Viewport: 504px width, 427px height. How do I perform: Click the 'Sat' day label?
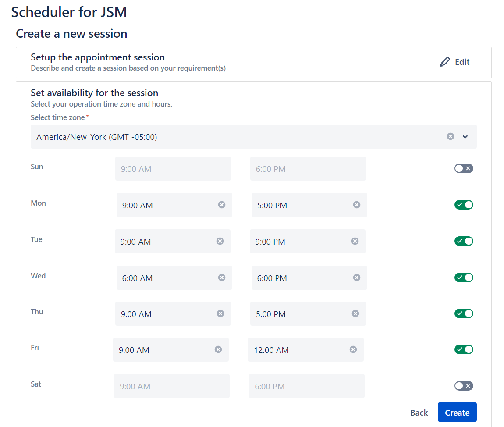point(35,384)
